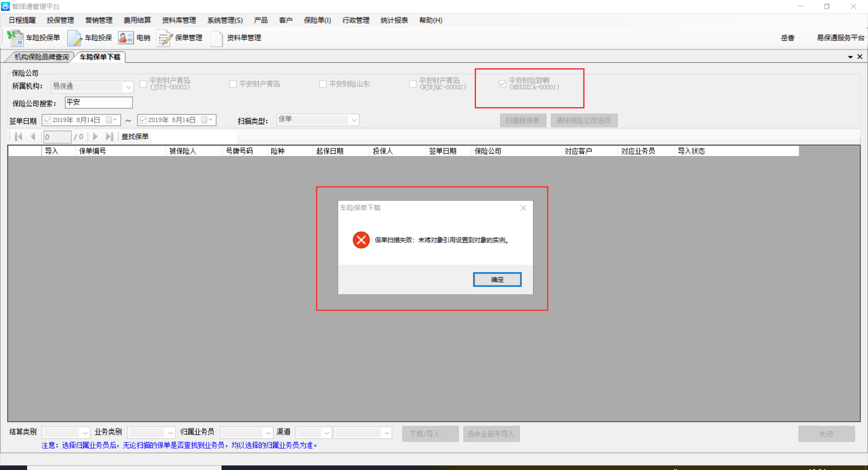This screenshot has width=868, height=470.
Task: Open the 统计报表 menu
Action: (x=394, y=20)
